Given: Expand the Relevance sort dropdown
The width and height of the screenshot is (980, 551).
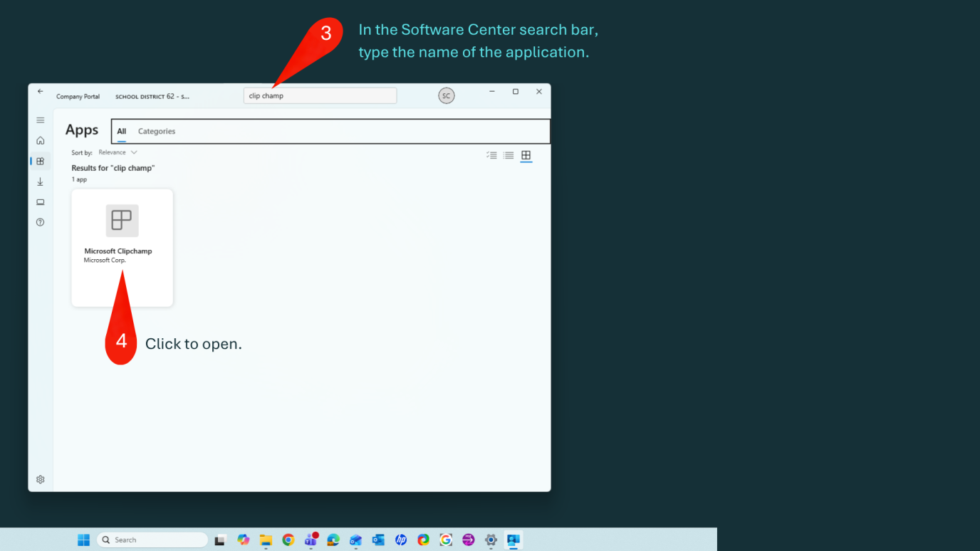Looking at the screenshot, I should point(118,152).
